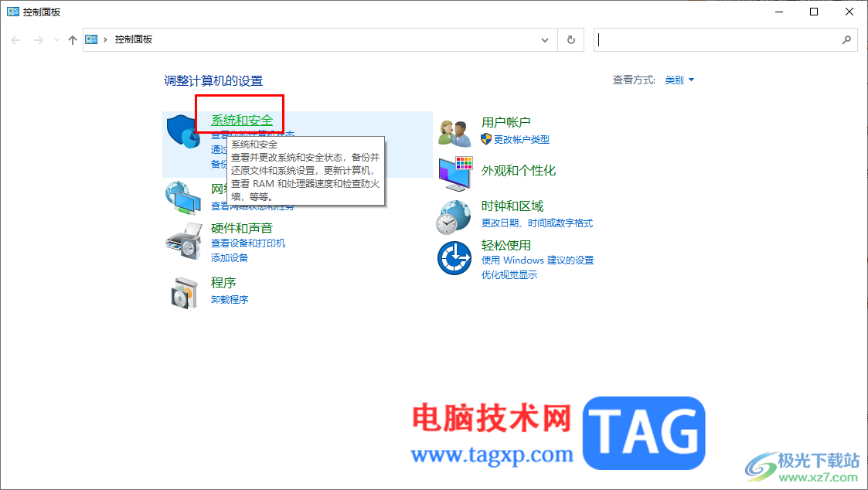Click 卸载程序 link
The height and width of the screenshot is (490, 868).
230,300
